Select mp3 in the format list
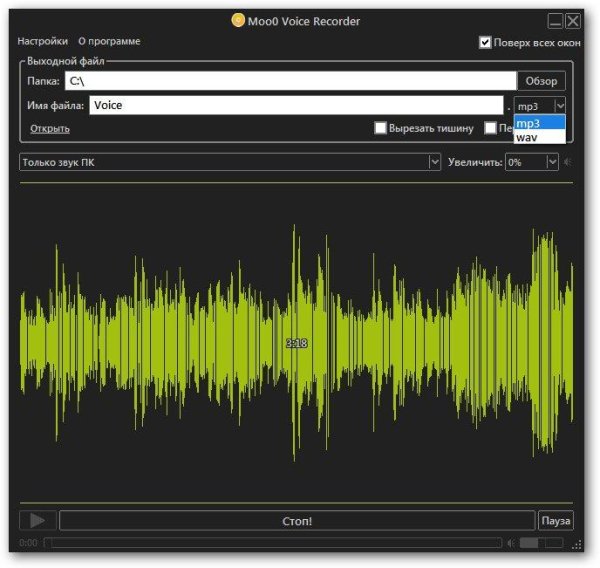This screenshot has width=600, height=568. click(540, 123)
